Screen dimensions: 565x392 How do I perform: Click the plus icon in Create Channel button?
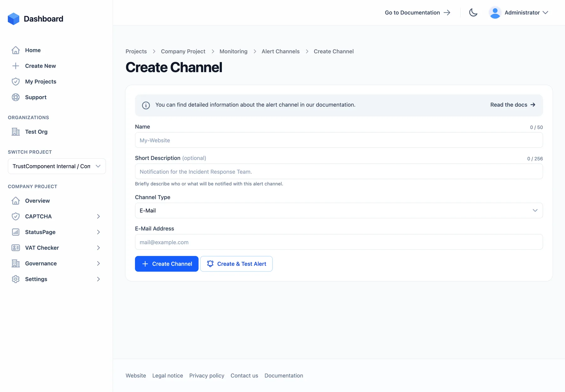click(x=145, y=264)
